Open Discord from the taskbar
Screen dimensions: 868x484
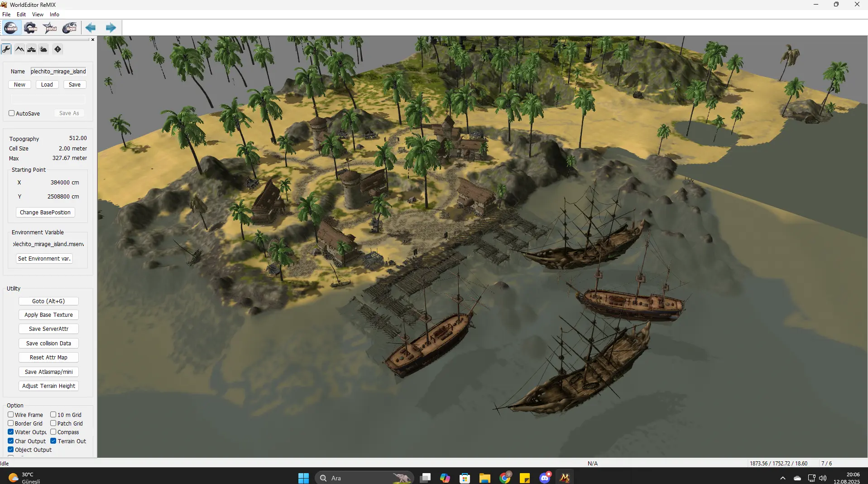(x=545, y=478)
